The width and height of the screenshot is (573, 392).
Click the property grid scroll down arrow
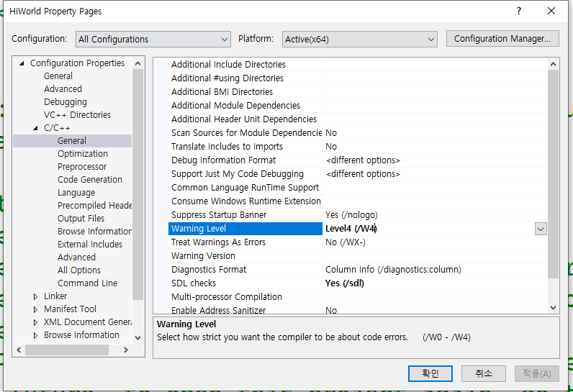(554, 308)
